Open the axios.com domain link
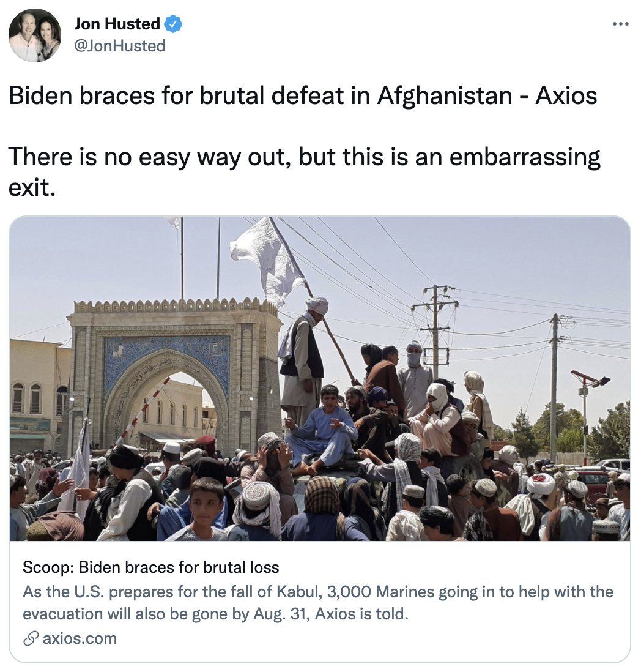641x672 pixels. tap(80, 638)
